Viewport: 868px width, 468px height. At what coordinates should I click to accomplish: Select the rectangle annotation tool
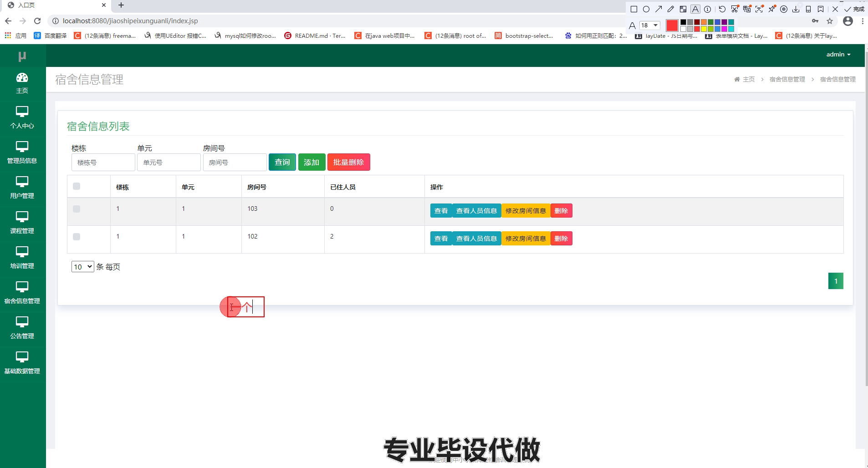634,9
